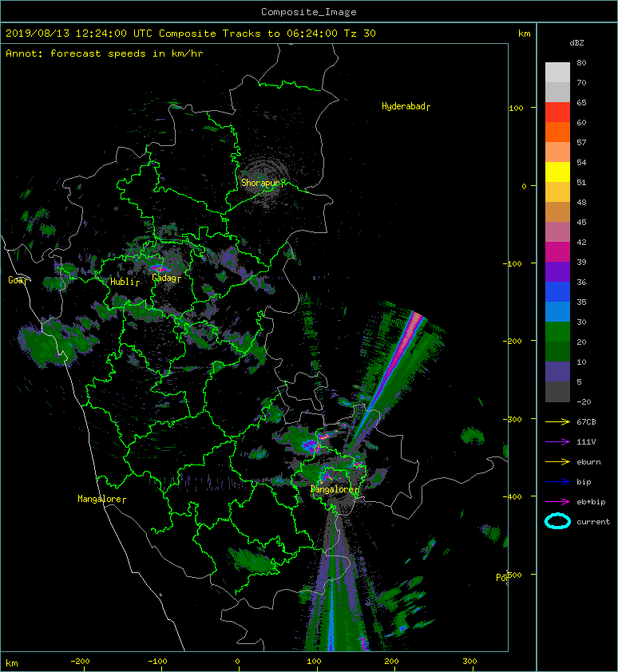This screenshot has width=618, height=672.
Task: Click the bip legend text
Action: 584,482
